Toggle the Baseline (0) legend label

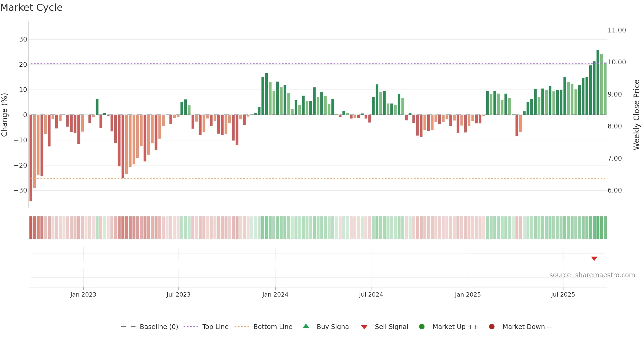click(x=159, y=327)
